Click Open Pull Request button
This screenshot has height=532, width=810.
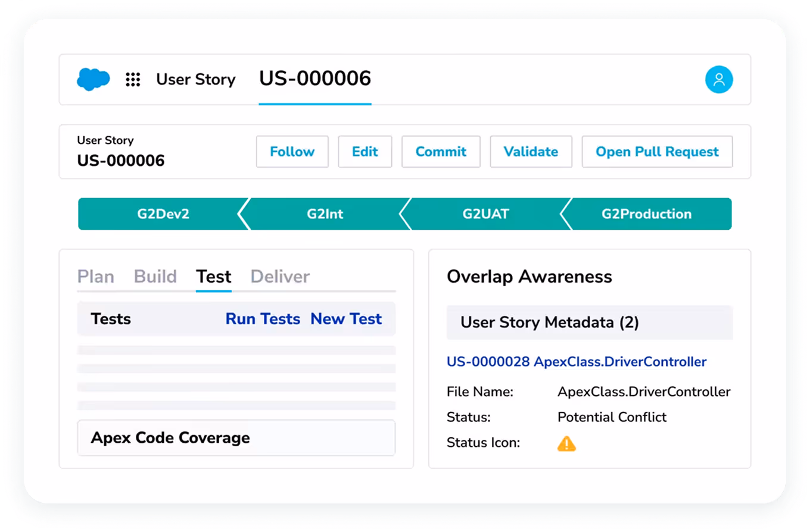tap(658, 152)
